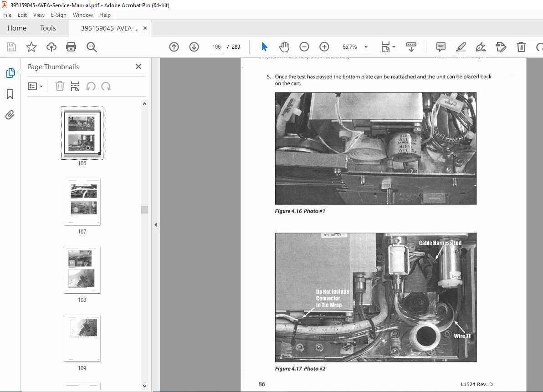Zoom out with minus icon

coord(304,47)
